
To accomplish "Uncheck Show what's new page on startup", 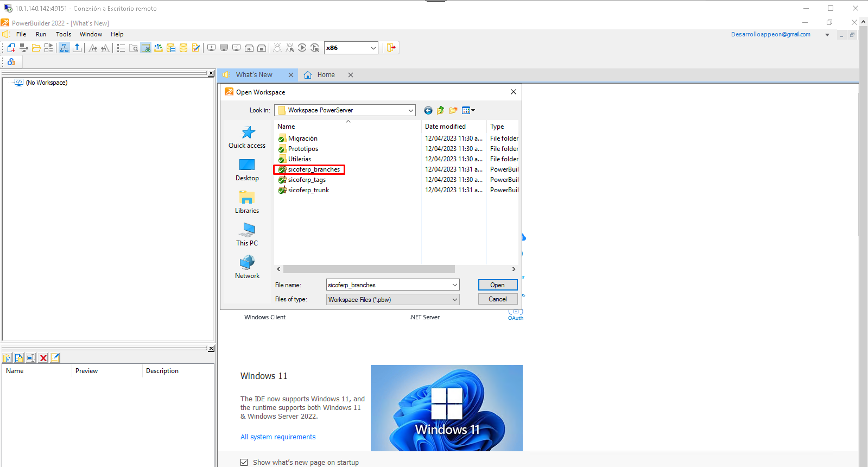I will (x=244, y=462).
